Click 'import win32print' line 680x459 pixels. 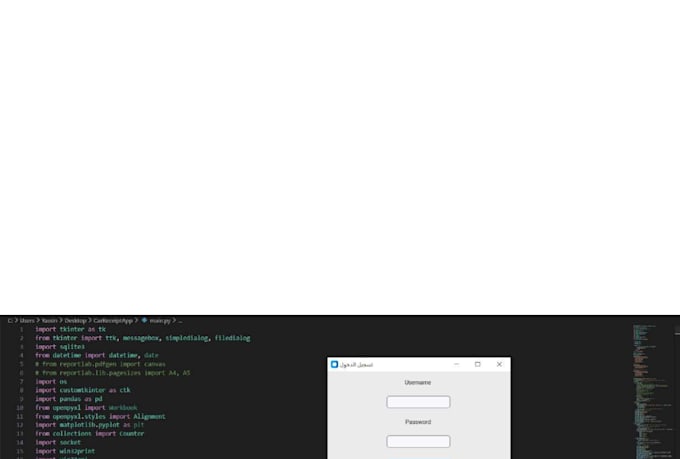coord(65,451)
